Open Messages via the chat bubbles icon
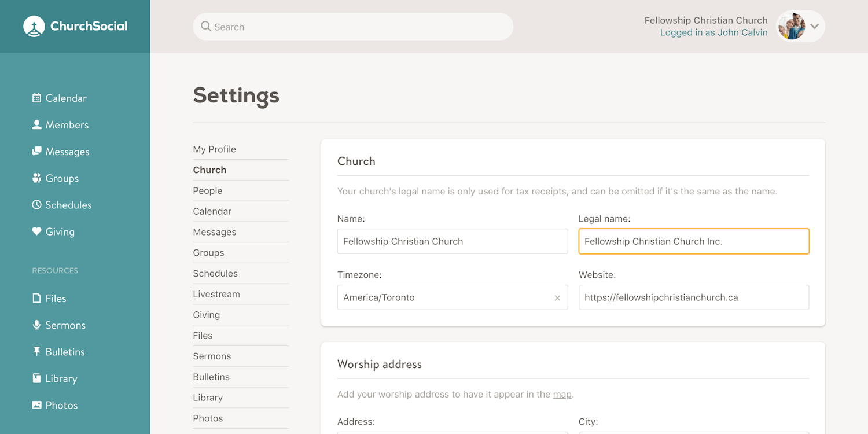 click(x=36, y=152)
